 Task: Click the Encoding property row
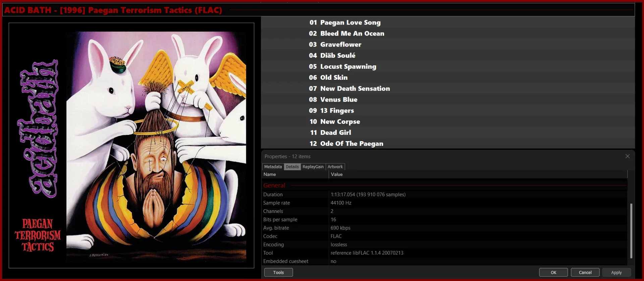[444, 245]
